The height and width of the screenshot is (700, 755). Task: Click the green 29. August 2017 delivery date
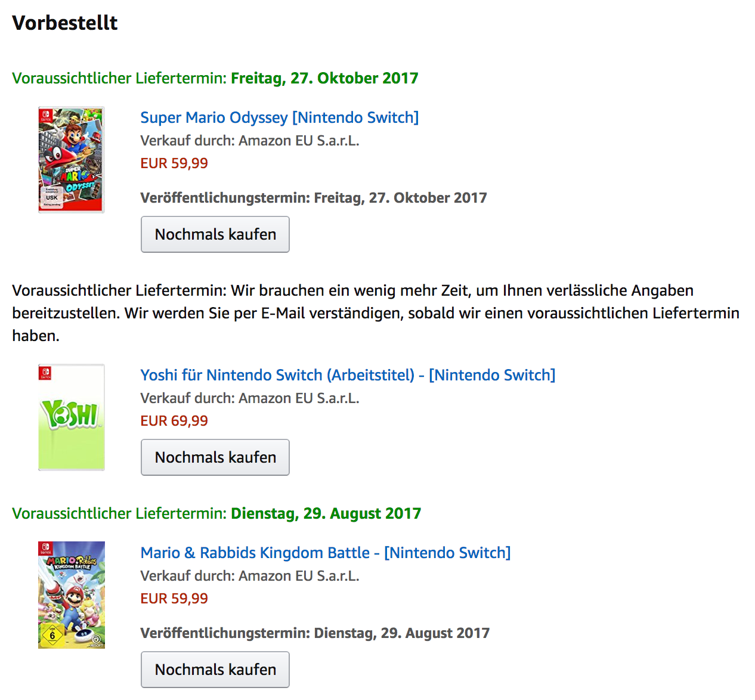coord(326,513)
